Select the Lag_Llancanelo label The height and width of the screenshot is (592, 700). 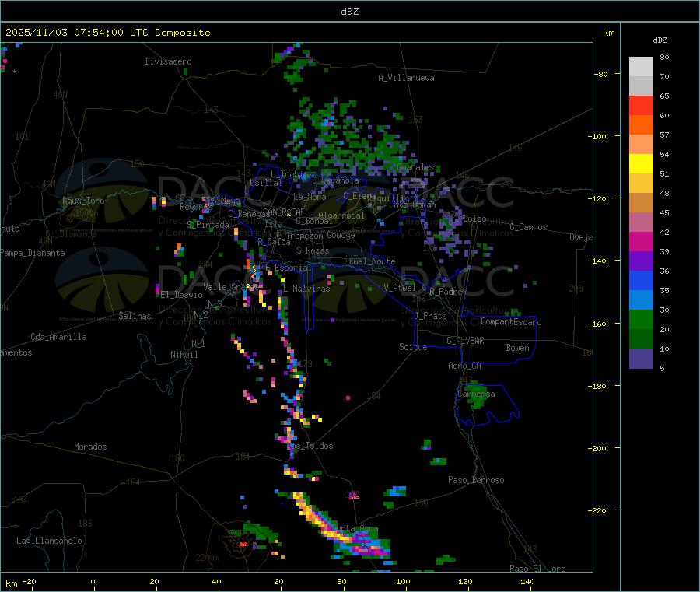click(50, 540)
